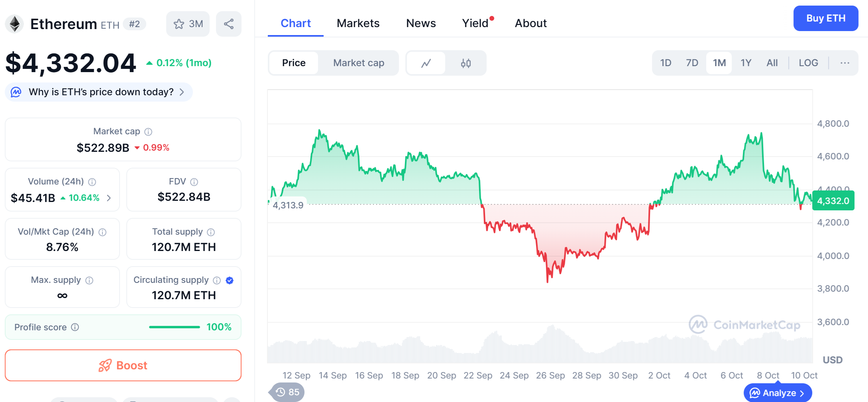Switch to candlestick chart view icon
The width and height of the screenshot is (868, 402).
pyautogui.click(x=465, y=63)
